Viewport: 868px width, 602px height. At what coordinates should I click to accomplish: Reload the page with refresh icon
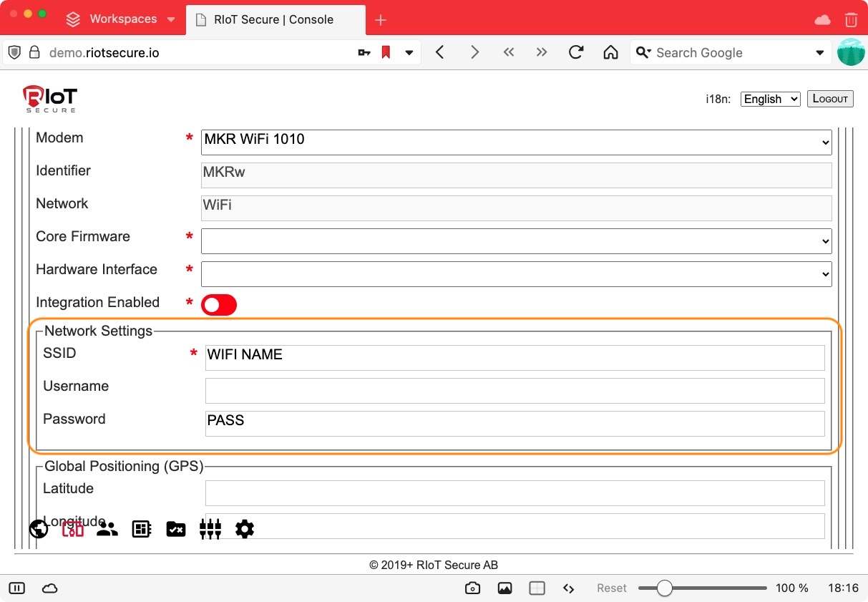576,52
